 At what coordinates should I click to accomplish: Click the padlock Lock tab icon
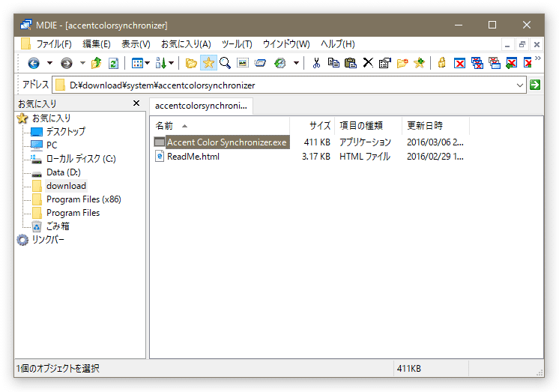click(x=441, y=63)
